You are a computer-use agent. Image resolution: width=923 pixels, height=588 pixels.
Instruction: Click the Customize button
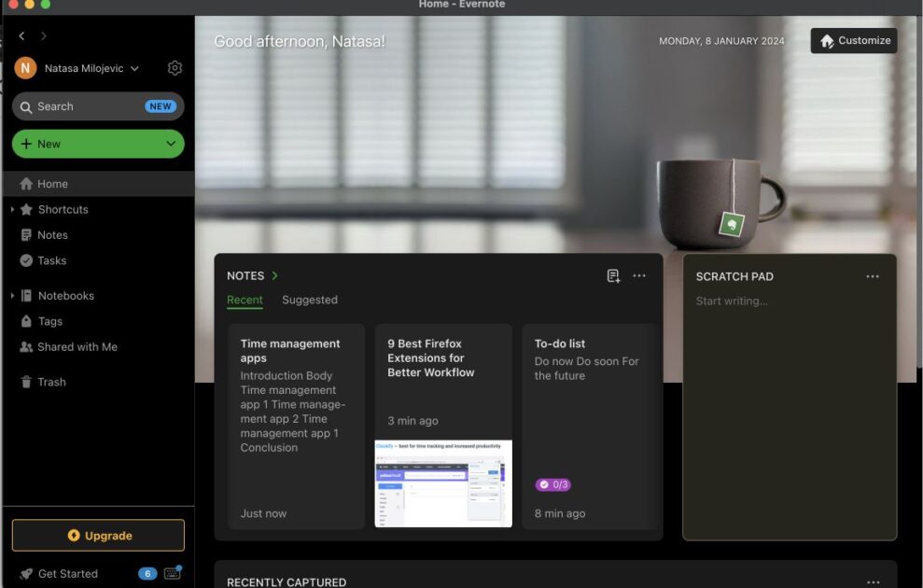point(854,41)
